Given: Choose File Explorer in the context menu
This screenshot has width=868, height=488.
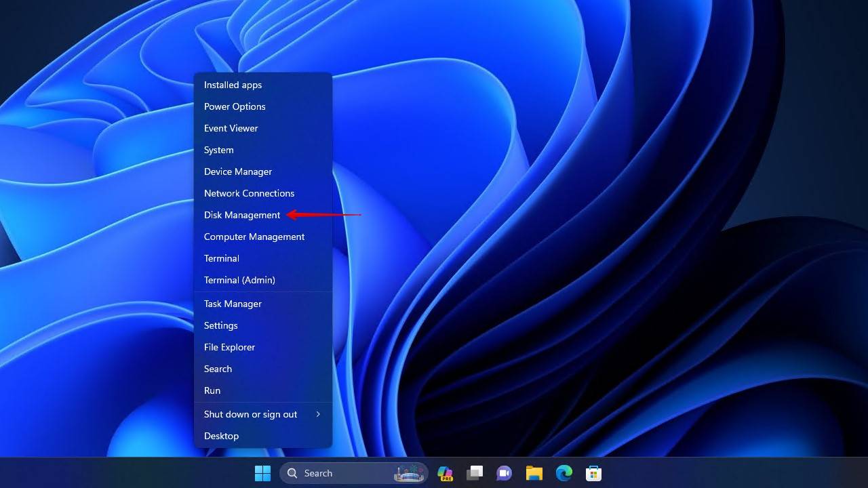Looking at the screenshot, I should (263, 347).
